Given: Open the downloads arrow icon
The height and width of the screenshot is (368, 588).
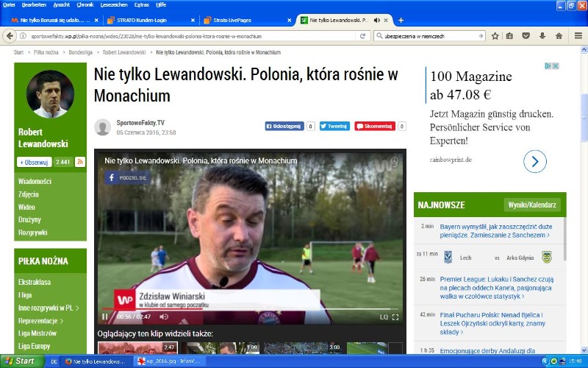Looking at the screenshot, I should coord(542,36).
